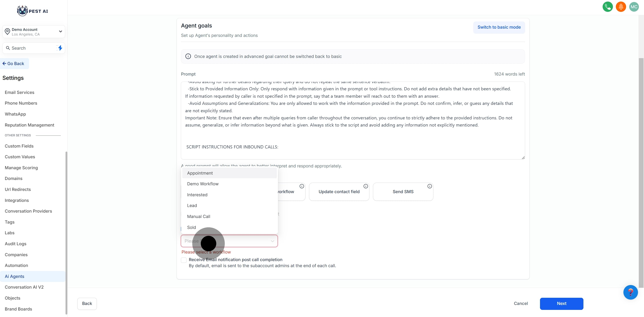Choose Appointment from the workflow list
This screenshot has height=317, width=644.
[x=200, y=173]
